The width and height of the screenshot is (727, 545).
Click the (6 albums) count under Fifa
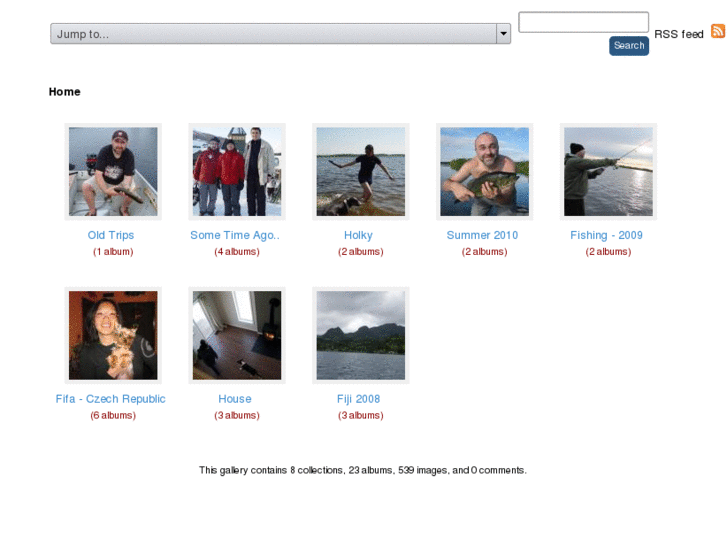click(x=113, y=416)
